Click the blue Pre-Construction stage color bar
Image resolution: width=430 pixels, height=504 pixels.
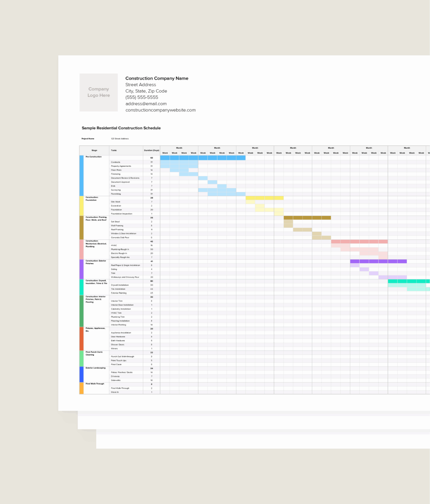[82, 176]
